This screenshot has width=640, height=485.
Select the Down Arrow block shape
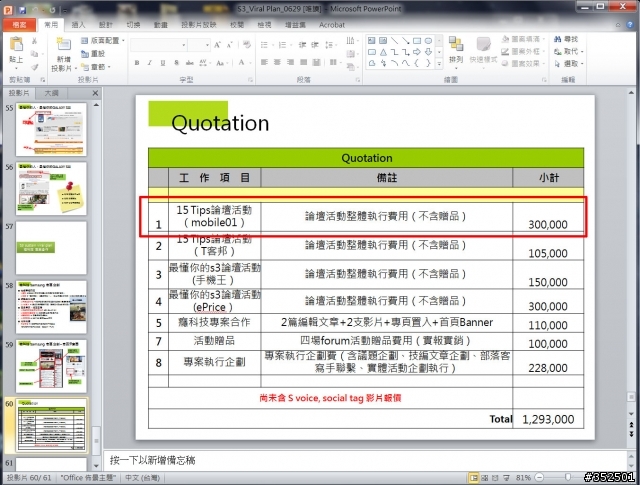[x=428, y=52]
